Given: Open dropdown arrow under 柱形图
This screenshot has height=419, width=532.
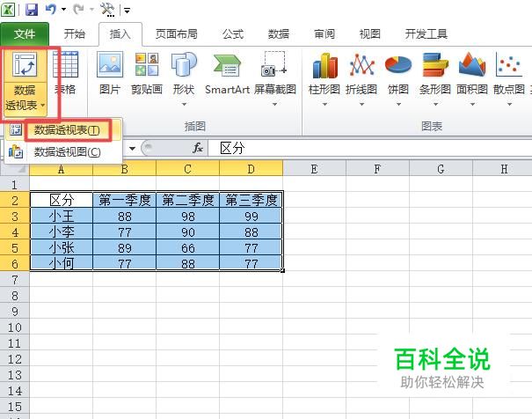Looking at the screenshot, I should click(x=324, y=104).
